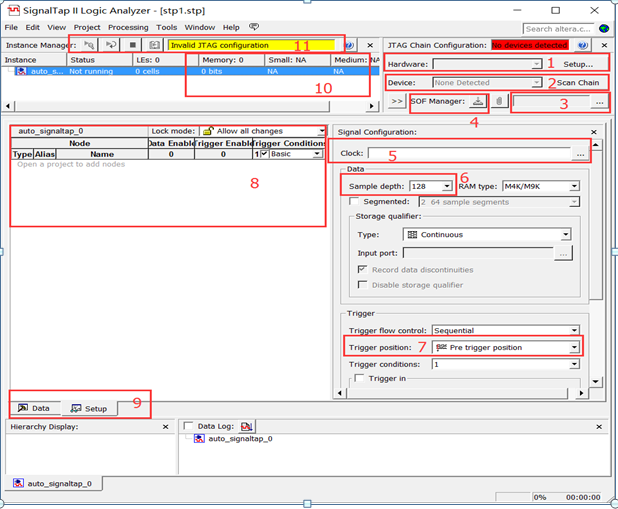Open the Project menu
The image size is (618, 509).
tap(87, 27)
